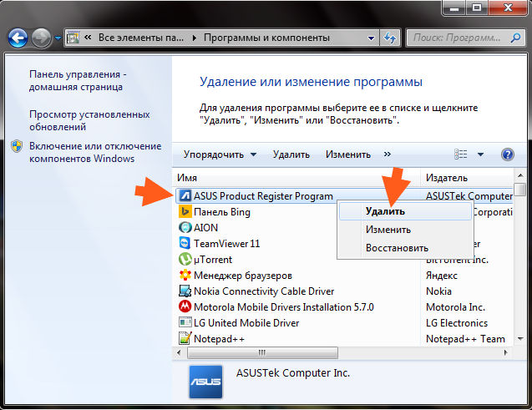Open 'Просмотр установленных обновлений' link

89,120
